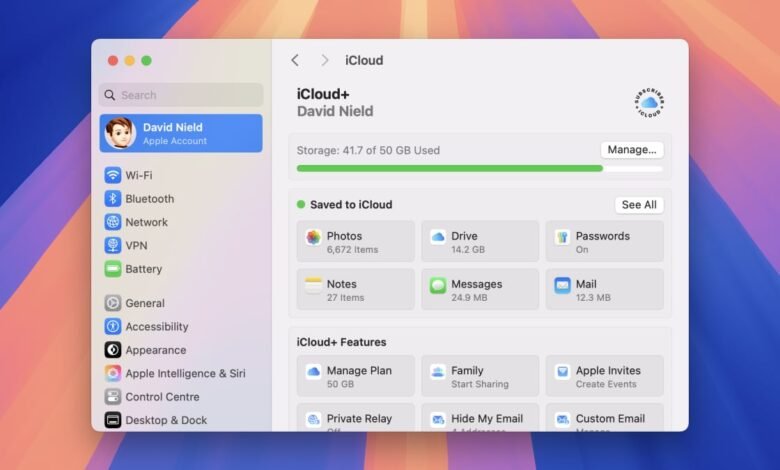Click the Custom Email icon
This screenshot has height=470, width=780.
click(562, 420)
